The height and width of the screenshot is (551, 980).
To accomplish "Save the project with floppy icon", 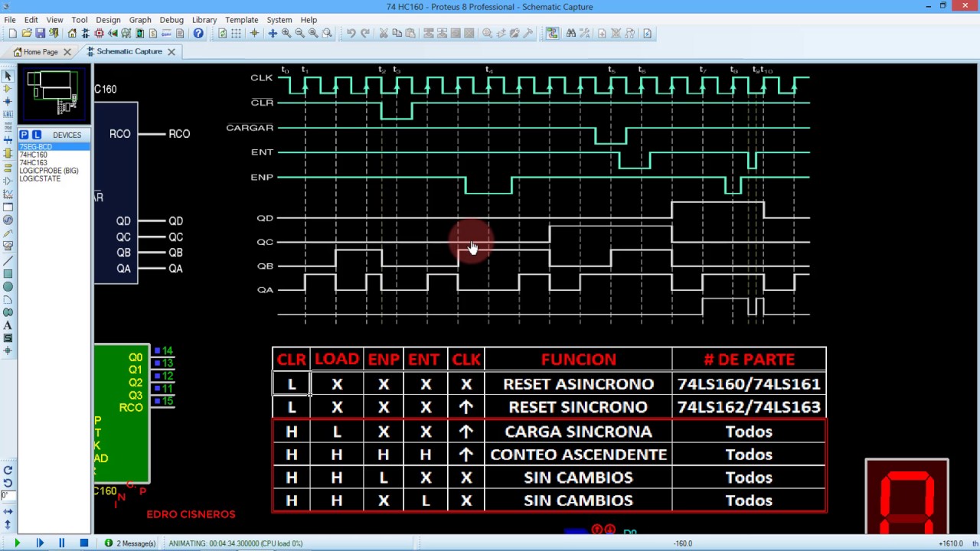I will pyautogui.click(x=40, y=34).
